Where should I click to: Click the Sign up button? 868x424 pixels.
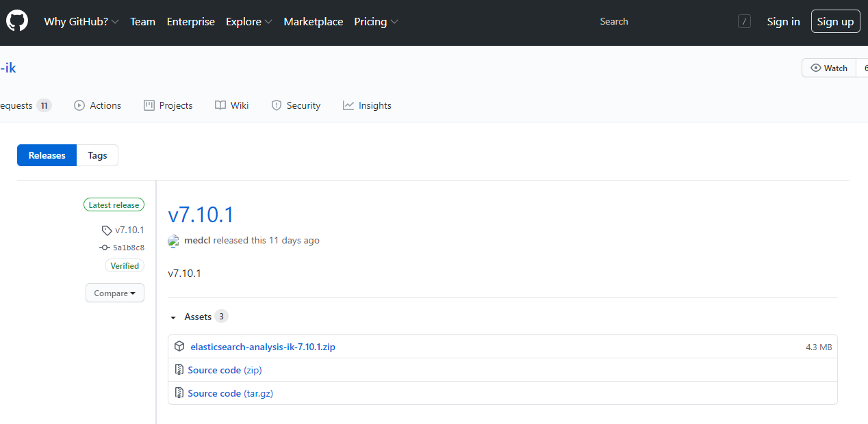click(835, 21)
